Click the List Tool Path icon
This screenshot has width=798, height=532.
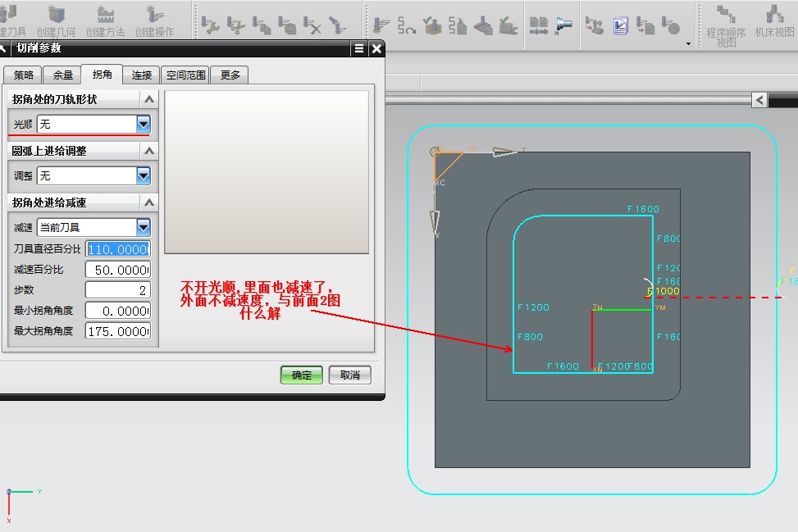coord(458,25)
